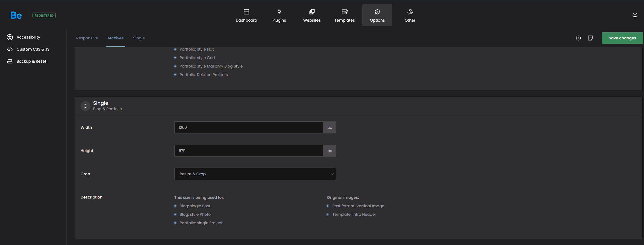Open Custom CSS & JS settings
This screenshot has height=245, width=644.
(28, 49)
